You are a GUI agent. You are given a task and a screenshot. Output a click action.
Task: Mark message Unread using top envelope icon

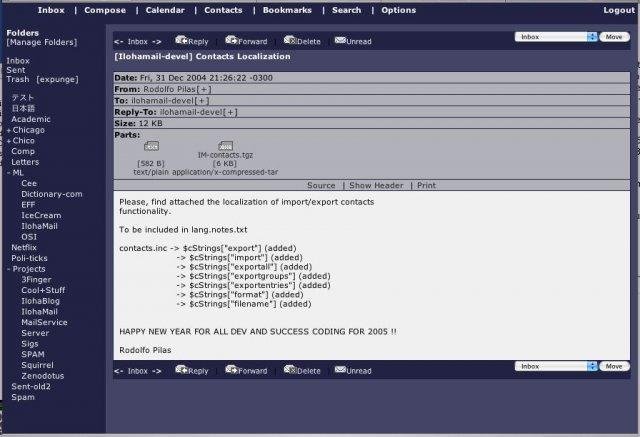340,40
